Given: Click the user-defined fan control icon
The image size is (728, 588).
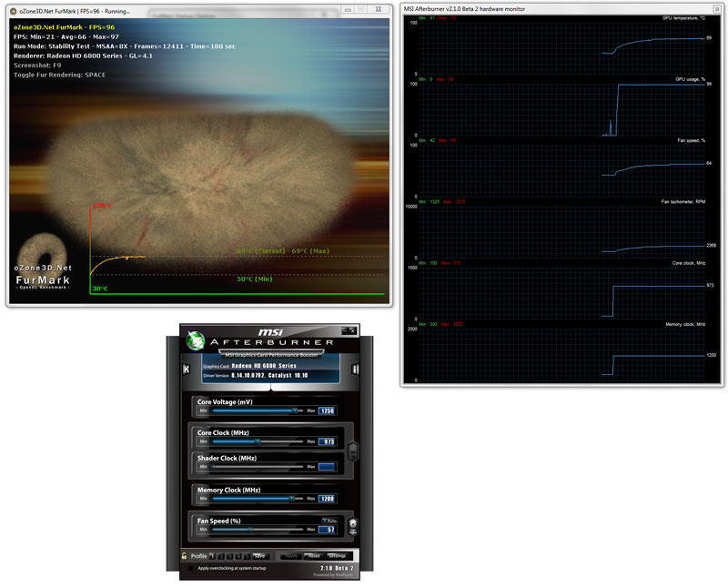Looking at the screenshot, I should (x=353, y=526).
